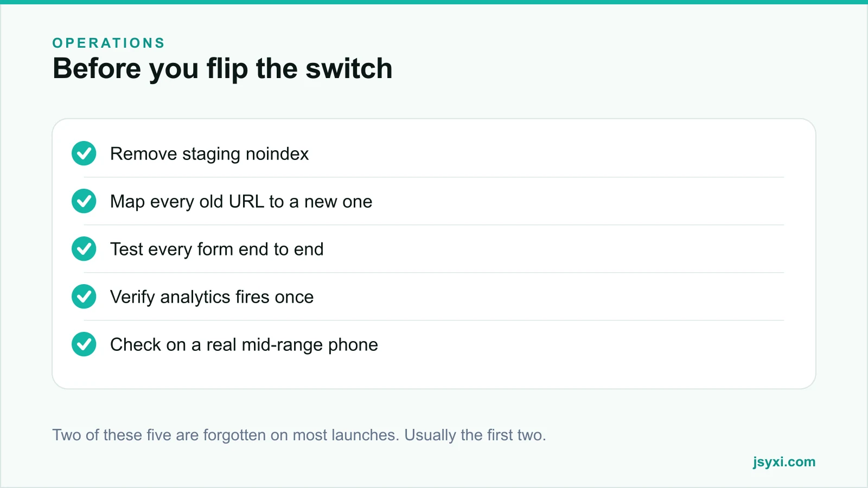Click the 'Test every form end to end' item

tap(217, 249)
